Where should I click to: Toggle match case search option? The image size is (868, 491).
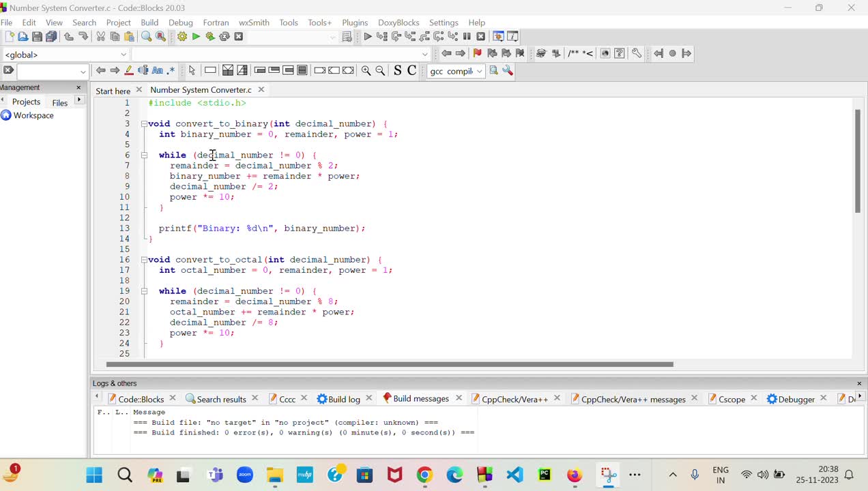[x=157, y=70]
